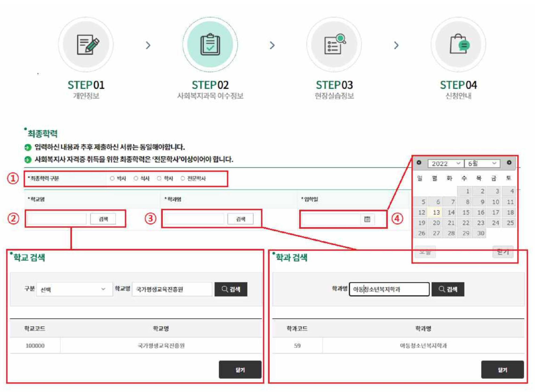
Task: Click the 닫기 button in calendar popup
Action: pos(503,252)
